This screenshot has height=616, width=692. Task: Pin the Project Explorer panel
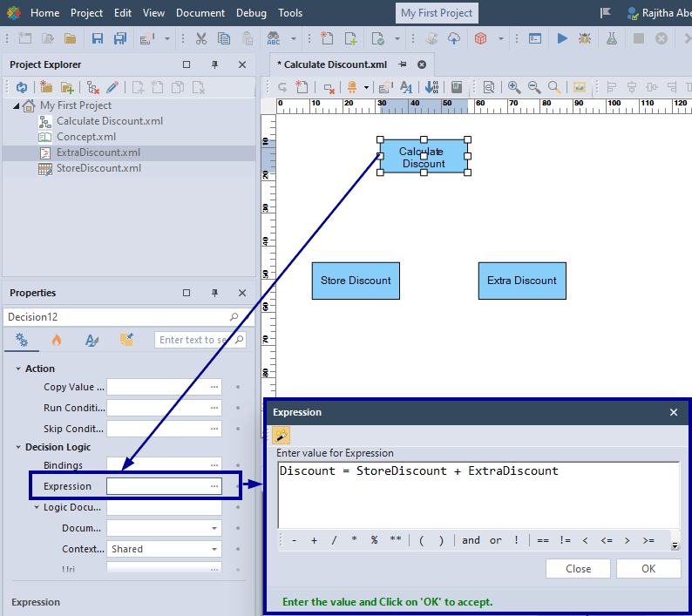point(214,64)
